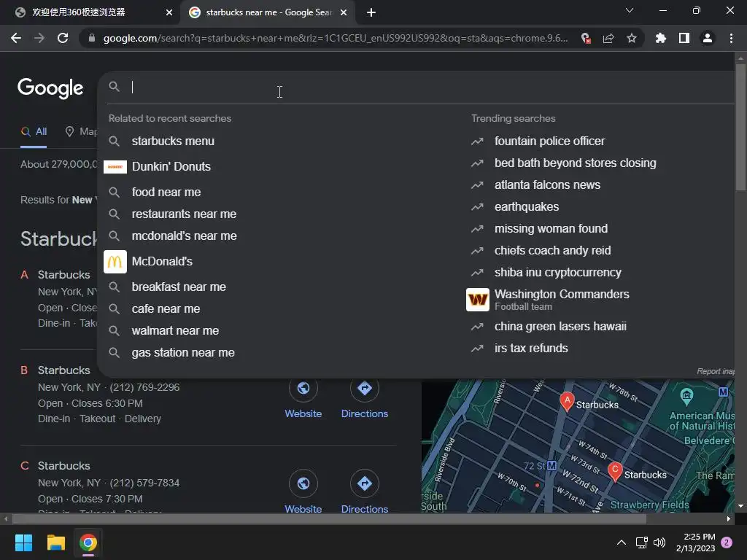Select trending search fountain police officer
The height and width of the screenshot is (560, 747).
[549, 141]
